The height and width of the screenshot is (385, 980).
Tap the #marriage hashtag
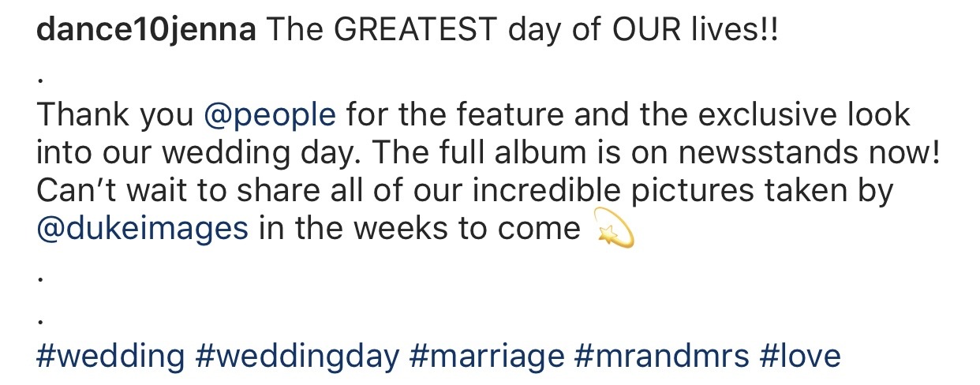click(487, 357)
